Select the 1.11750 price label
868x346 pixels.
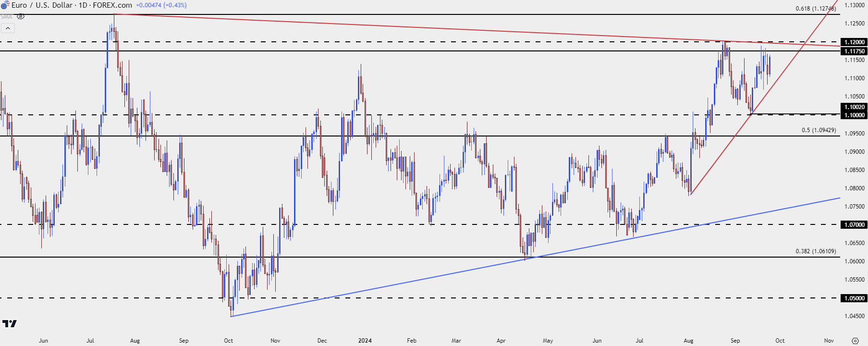[855, 51]
